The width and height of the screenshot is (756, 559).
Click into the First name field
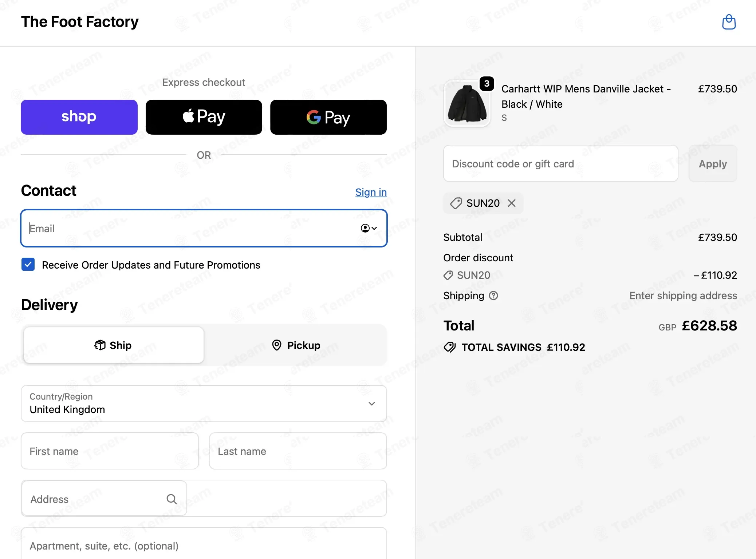click(x=110, y=451)
